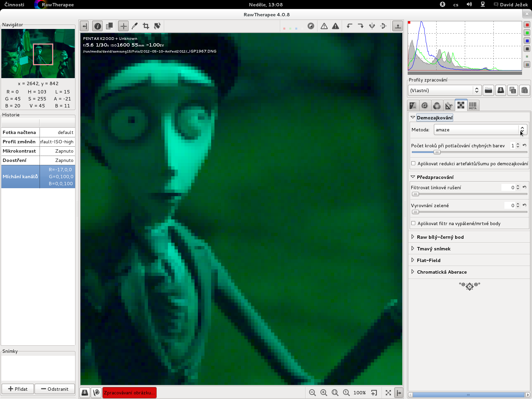Image resolution: width=532 pixels, height=399 pixels.
Task: Toggle RGB indicator bar in histogram
Action: click(x=527, y=65)
